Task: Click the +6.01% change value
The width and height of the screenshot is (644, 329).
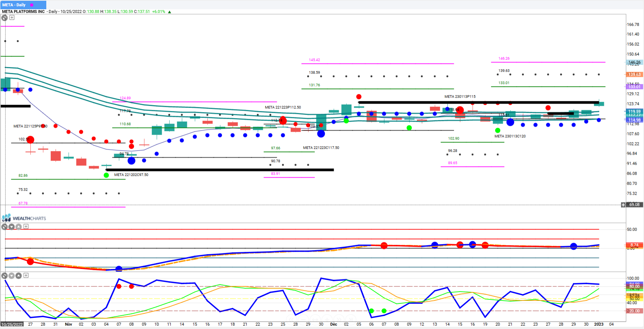Action: 159,11
